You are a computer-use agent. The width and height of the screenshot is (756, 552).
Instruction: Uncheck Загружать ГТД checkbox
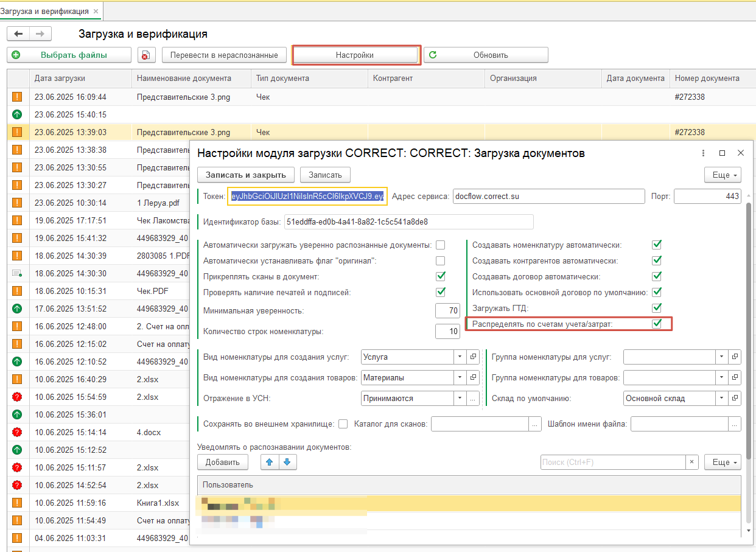point(657,308)
